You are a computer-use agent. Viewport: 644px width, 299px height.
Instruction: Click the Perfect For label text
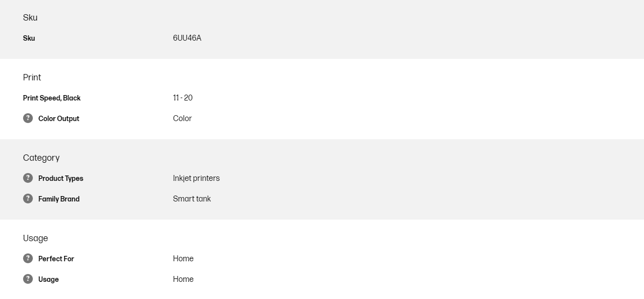pyautogui.click(x=56, y=259)
